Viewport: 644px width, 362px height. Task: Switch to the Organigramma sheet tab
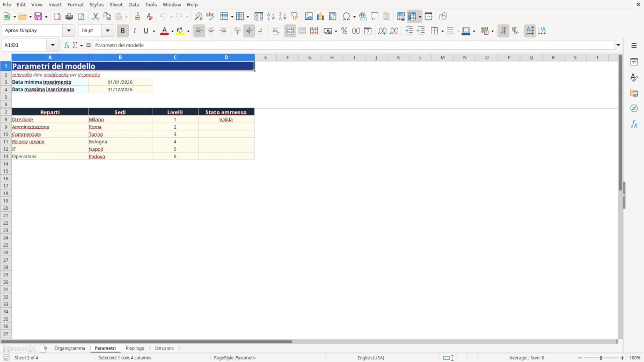[70, 348]
